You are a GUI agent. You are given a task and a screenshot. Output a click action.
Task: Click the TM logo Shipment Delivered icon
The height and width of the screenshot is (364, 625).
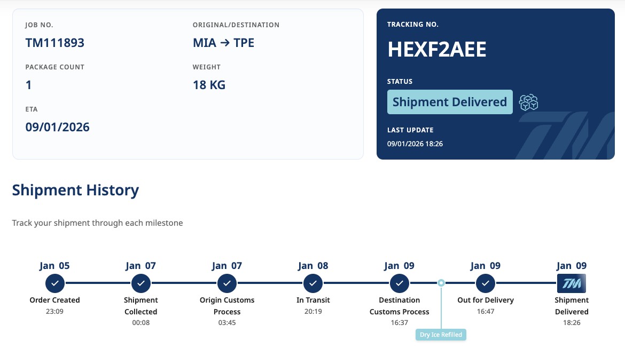(x=571, y=283)
